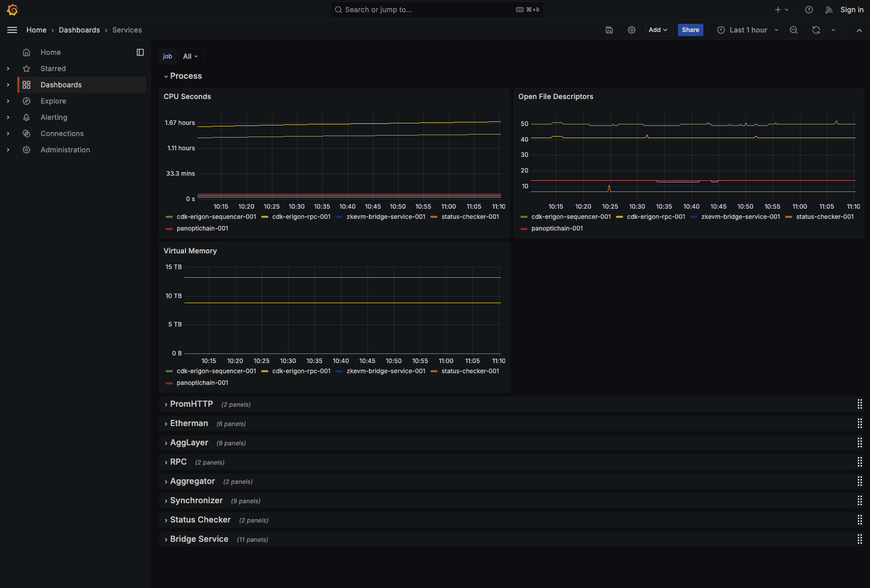Click the Starred star icon
870x588 pixels.
tap(26, 69)
